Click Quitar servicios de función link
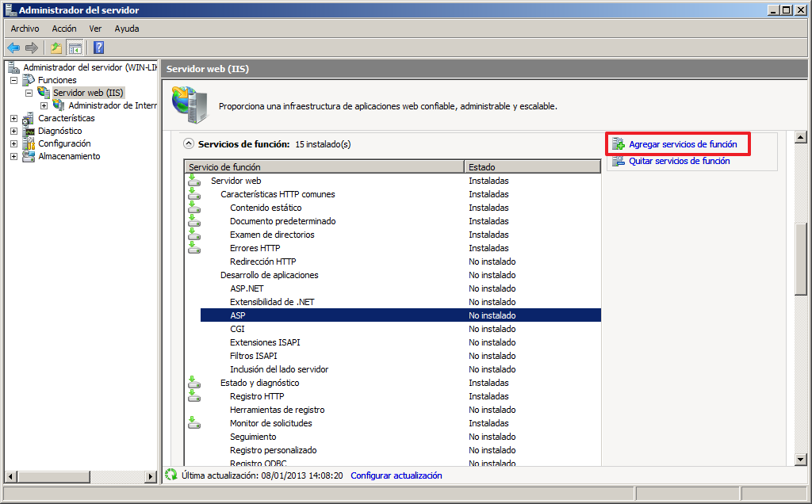The height and width of the screenshot is (504, 812). tap(679, 161)
